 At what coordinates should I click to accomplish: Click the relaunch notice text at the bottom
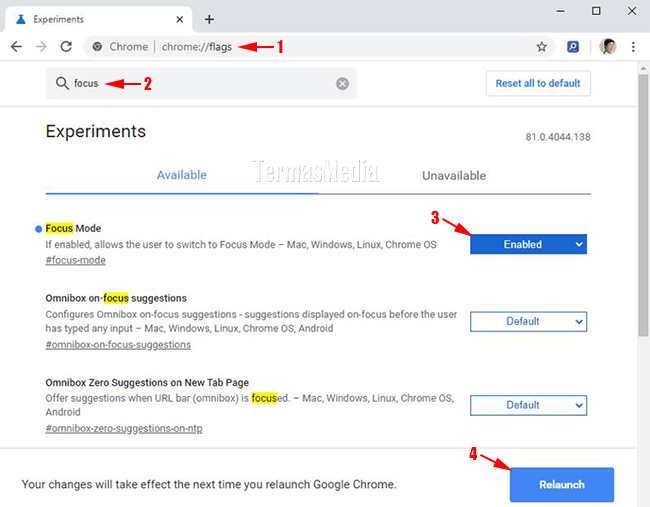(x=209, y=484)
